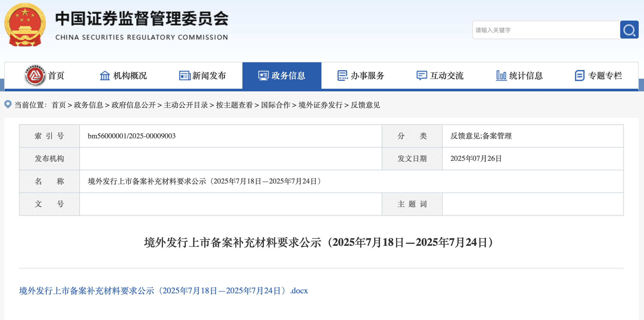This screenshot has width=644, height=320.
Task: Go to 国际合作 in the breadcrumb
Action: (276, 105)
